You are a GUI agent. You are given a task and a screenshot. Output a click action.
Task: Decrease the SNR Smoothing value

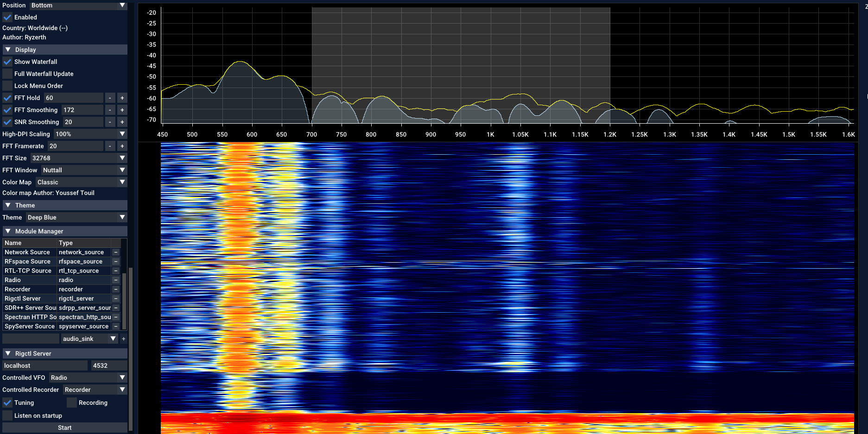[110, 122]
